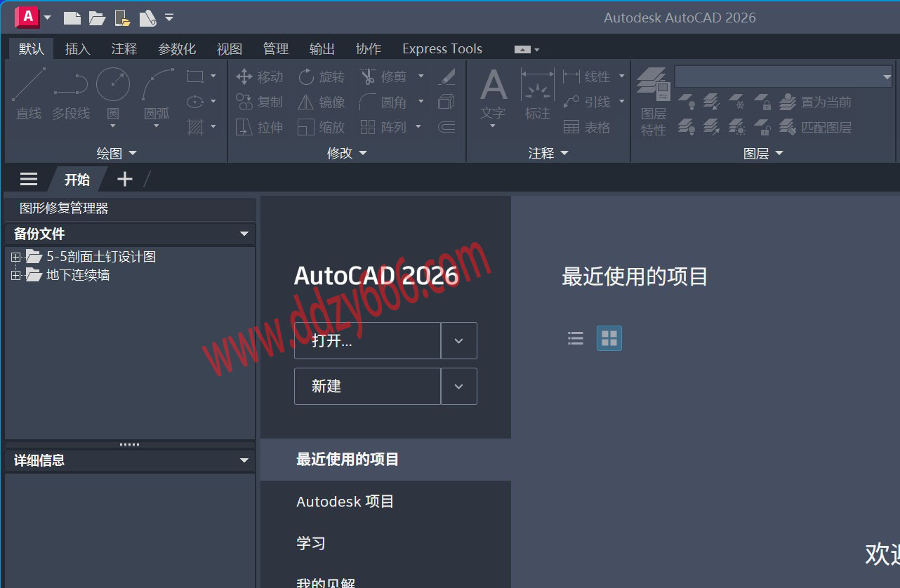Click the Stretch (拉伸) tool

tap(259, 127)
